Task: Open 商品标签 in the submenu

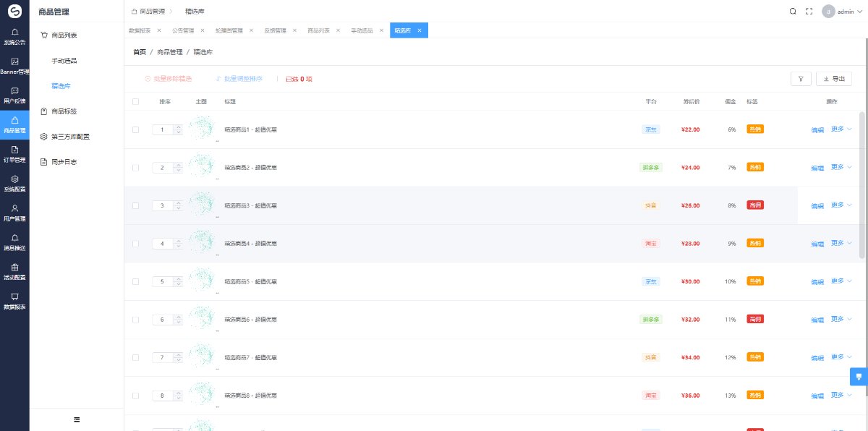Action: pos(77,111)
